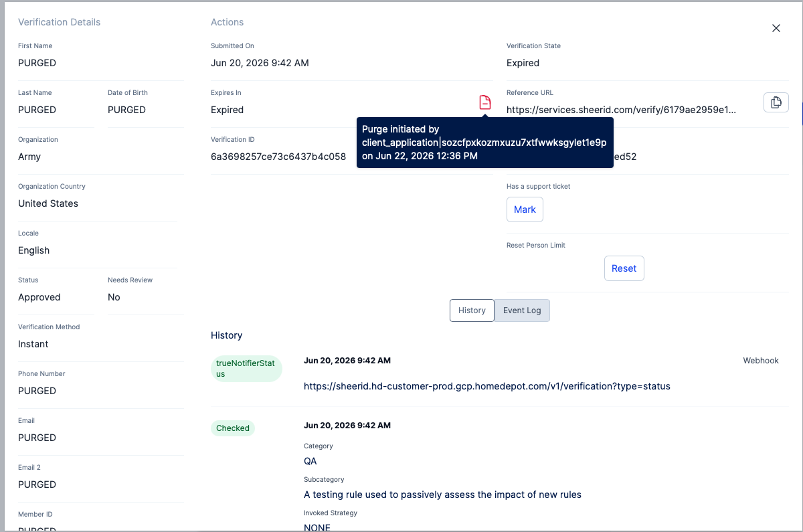803x532 pixels.
Task: Click the Reset person limit button
Action: coord(624,268)
